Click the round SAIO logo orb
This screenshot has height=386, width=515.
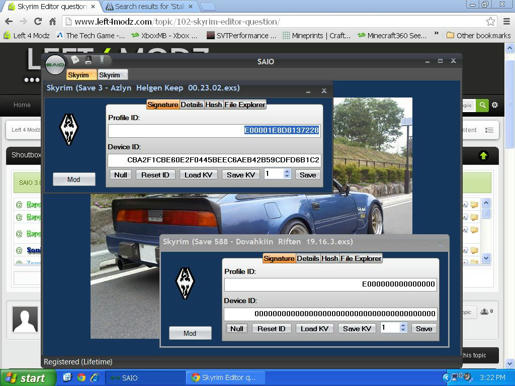click(x=55, y=64)
